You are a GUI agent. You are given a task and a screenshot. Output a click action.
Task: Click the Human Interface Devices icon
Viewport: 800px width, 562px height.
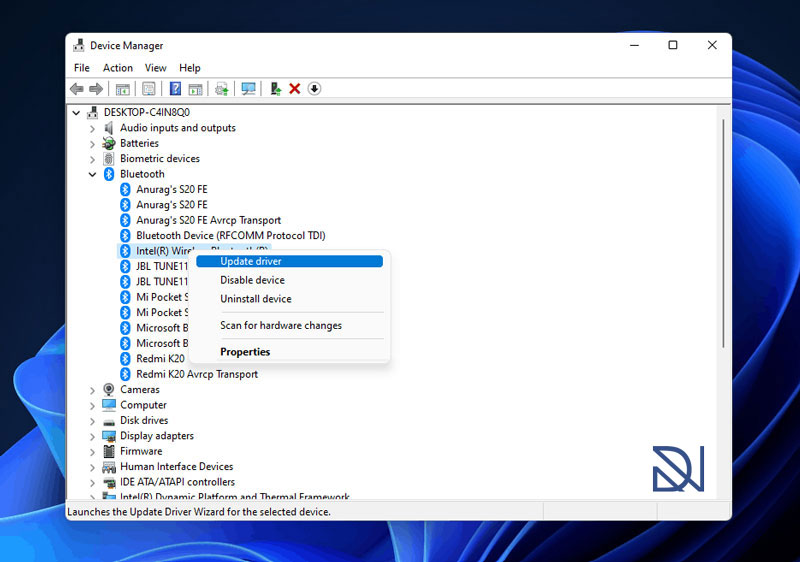tap(109, 467)
